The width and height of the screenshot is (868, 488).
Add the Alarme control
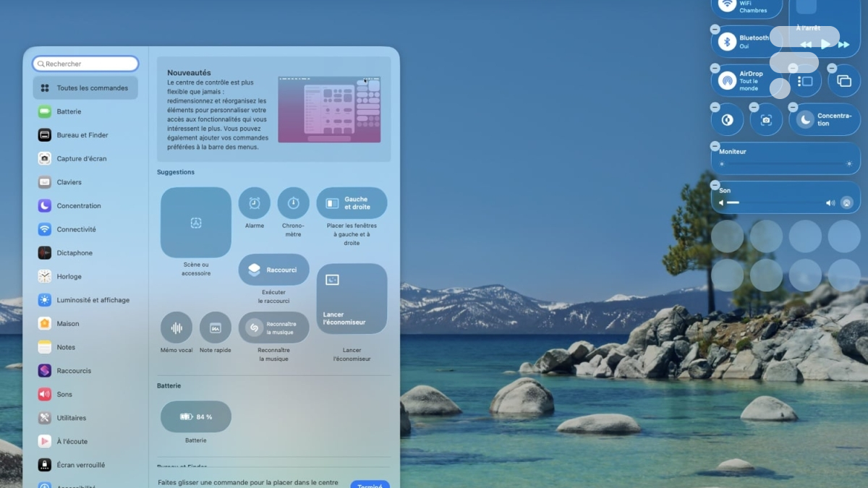coord(254,203)
